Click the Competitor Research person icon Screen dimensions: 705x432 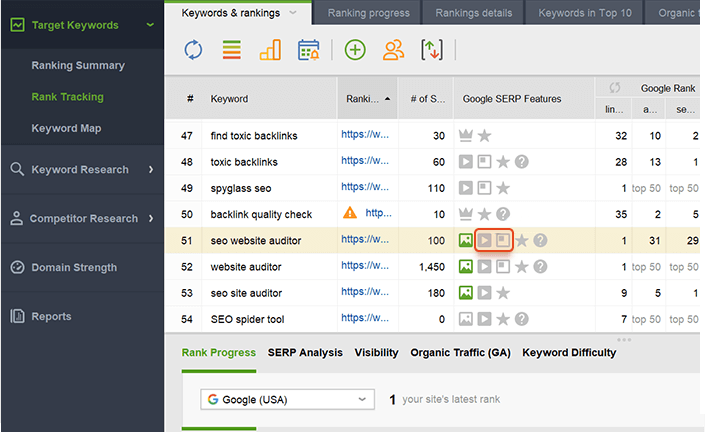click(x=17, y=218)
